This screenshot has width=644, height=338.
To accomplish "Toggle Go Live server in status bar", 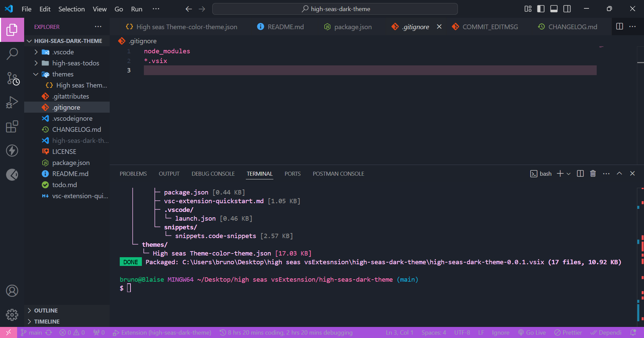I will pos(532,333).
